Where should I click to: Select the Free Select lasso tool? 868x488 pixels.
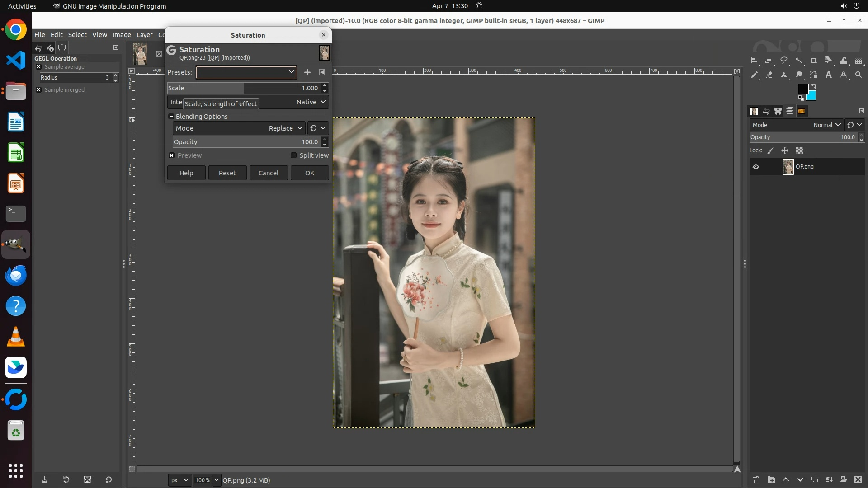coord(784,61)
